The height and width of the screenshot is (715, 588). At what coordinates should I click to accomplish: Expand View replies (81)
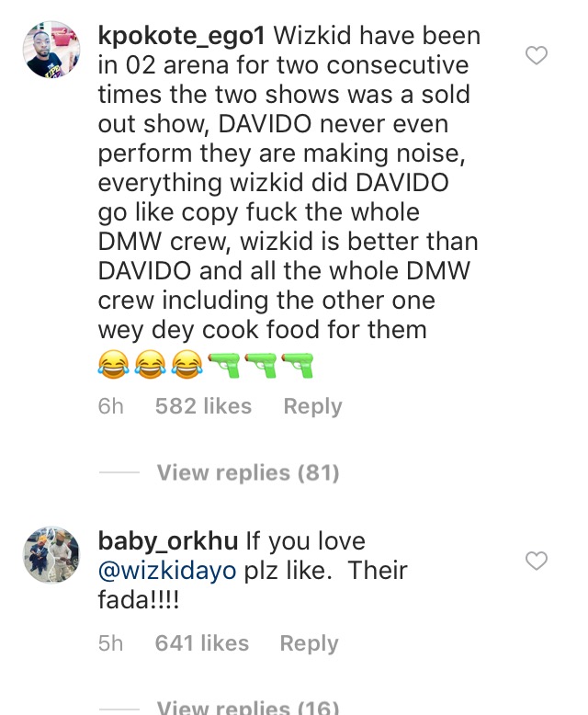[x=248, y=472]
